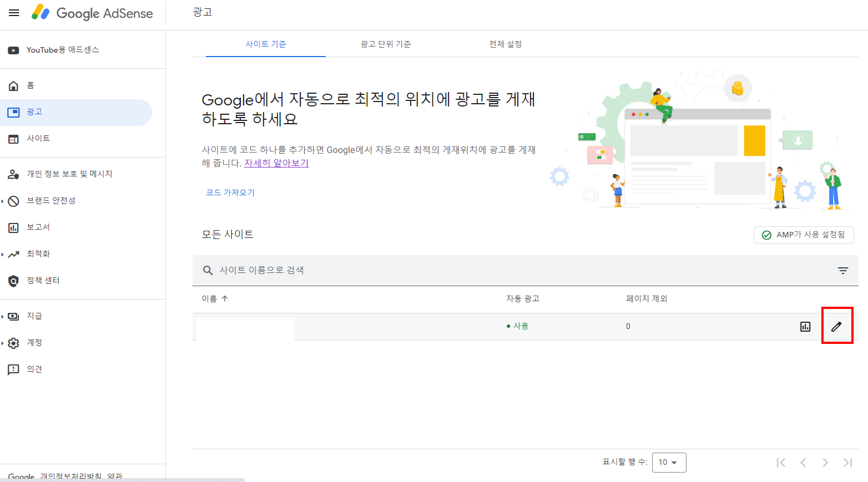Expand the 브랜드 안전성 section arrow
868x482 pixels.
click(2, 201)
